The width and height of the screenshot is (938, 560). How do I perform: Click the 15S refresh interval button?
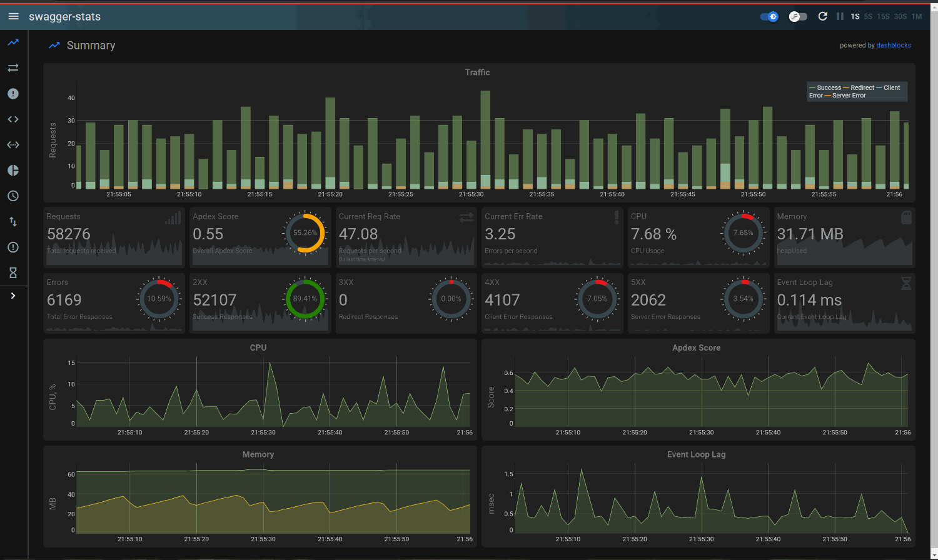(x=883, y=17)
